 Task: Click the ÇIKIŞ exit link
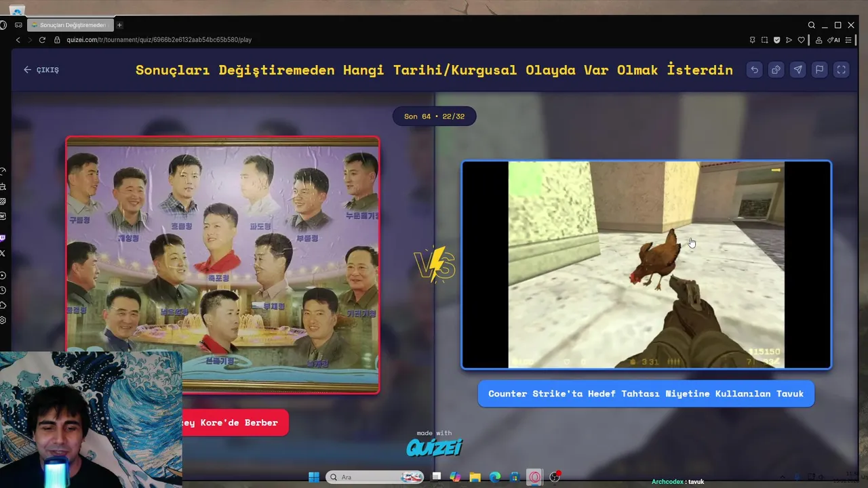tap(41, 70)
